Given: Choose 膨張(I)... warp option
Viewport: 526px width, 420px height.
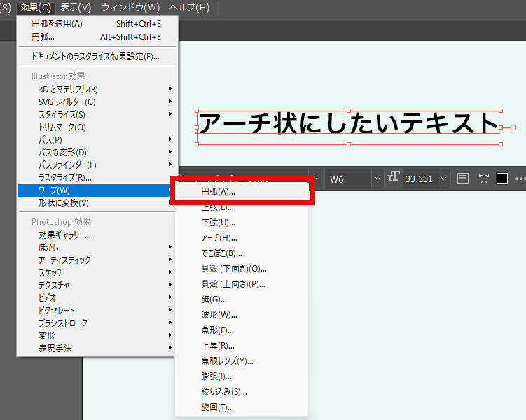Looking at the screenshot, I should click(x=242, y=377).
